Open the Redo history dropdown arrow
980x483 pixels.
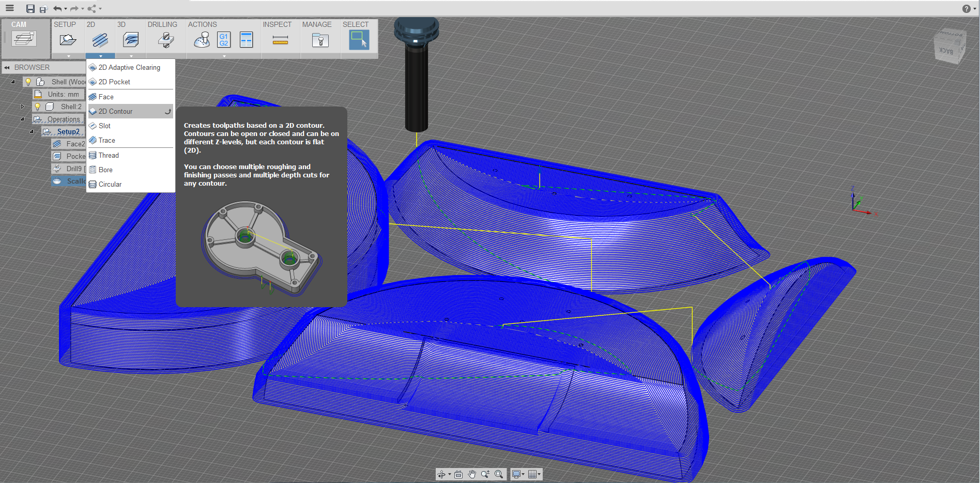pos(83,9)
